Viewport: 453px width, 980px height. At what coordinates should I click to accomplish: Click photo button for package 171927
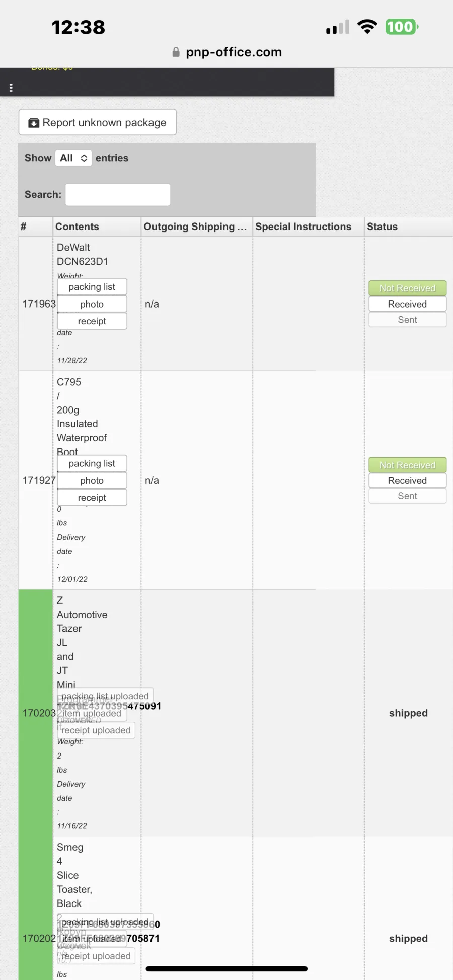pos(92,481)
